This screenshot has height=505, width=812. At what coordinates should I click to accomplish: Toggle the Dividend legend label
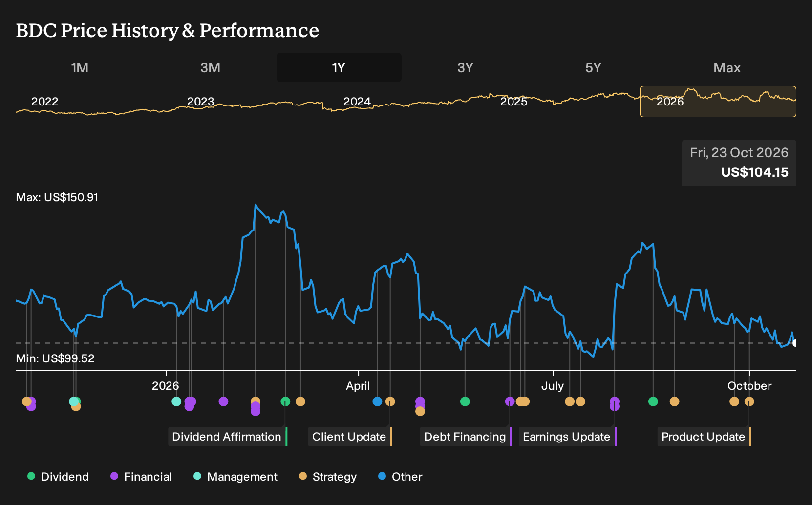65,477
